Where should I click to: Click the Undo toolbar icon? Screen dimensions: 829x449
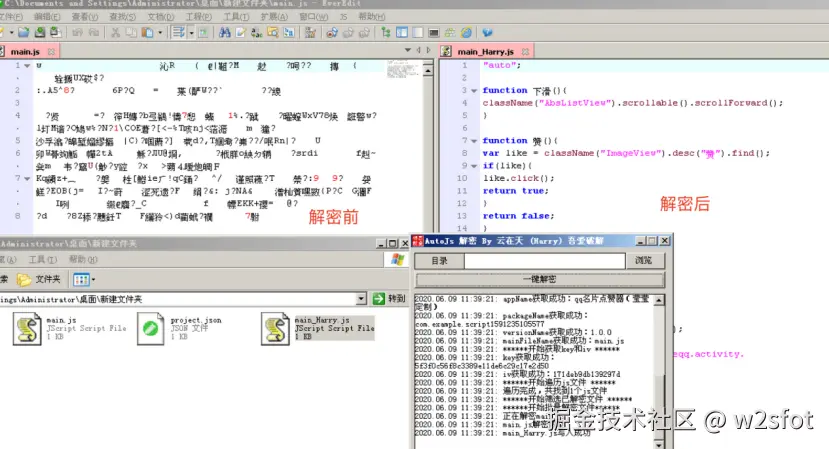[x=78, y=33]
